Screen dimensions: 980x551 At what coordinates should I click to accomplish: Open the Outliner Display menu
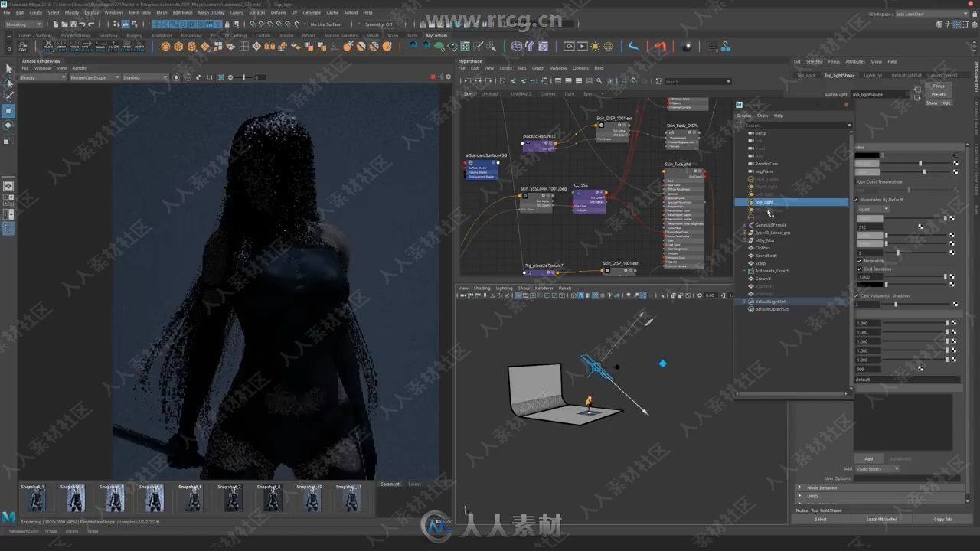coord(744,116)
